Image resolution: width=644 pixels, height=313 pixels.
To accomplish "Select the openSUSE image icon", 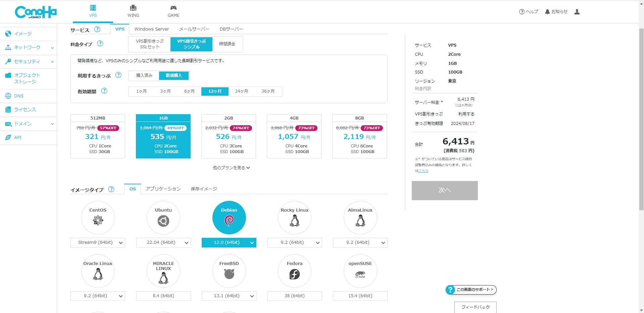I will [x=360, y=271].
